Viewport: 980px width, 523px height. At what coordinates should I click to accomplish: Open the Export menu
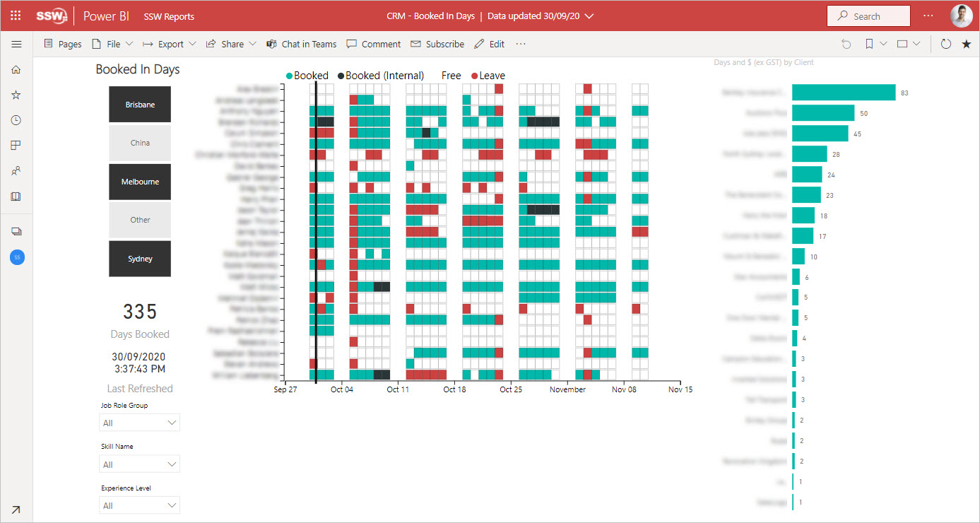coord(170,44)
